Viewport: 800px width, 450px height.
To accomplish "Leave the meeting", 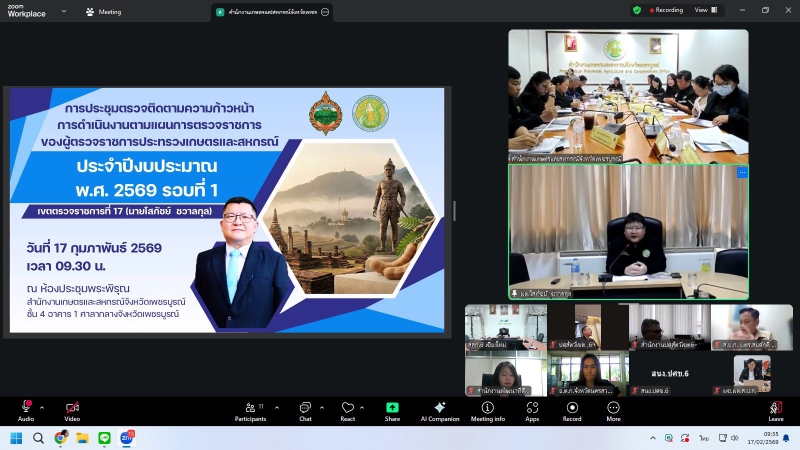I will (x=775, y=408).
